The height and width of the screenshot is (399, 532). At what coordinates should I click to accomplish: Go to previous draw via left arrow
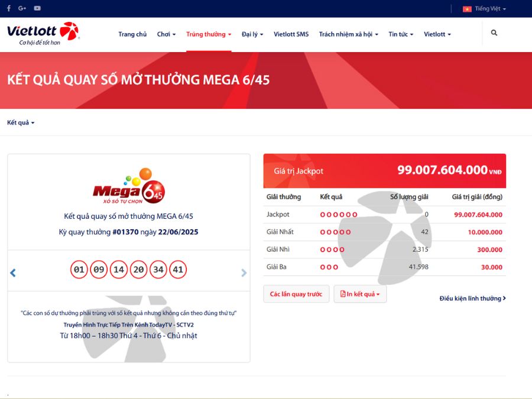(13, 273)
